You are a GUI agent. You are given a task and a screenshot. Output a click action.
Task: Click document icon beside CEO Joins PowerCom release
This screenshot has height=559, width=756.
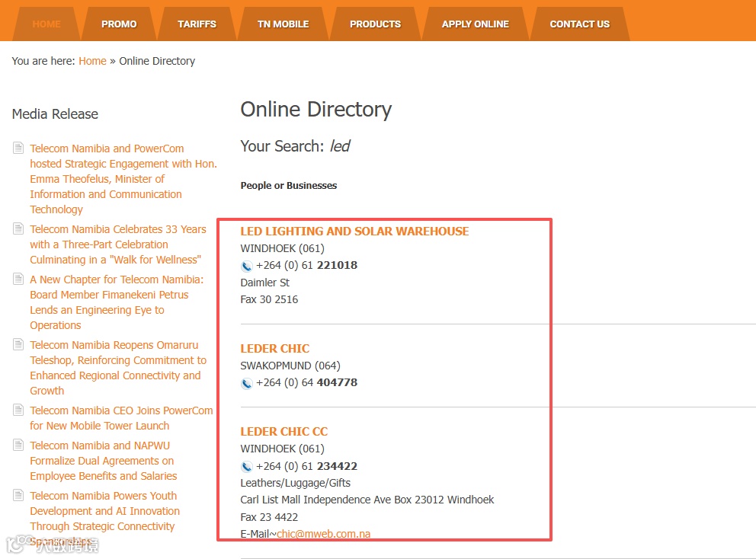click(18, 410)
